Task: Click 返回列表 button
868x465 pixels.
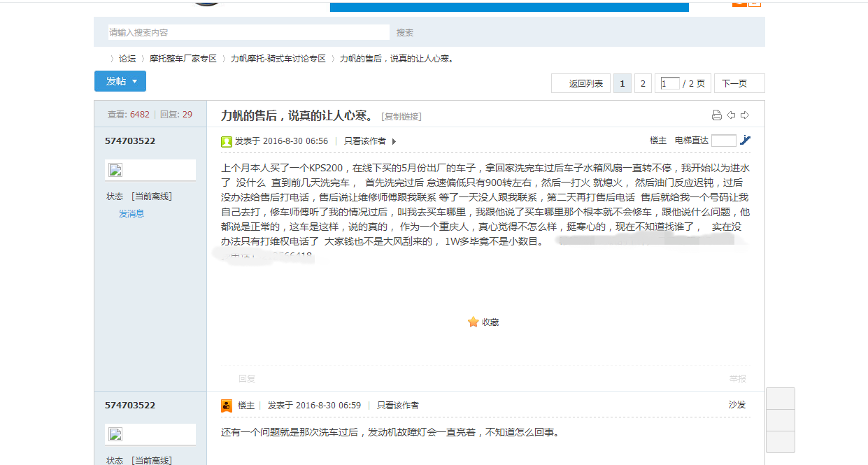Action: 581,83
